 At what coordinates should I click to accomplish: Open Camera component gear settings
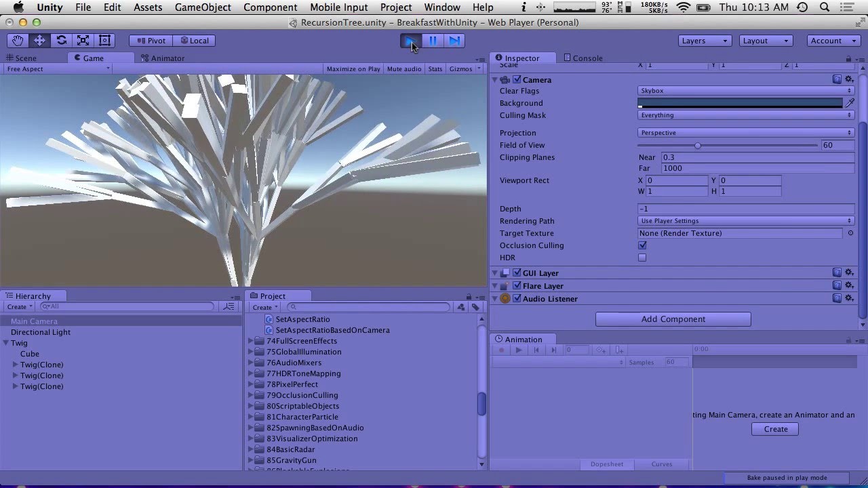(x=848, y=80)
